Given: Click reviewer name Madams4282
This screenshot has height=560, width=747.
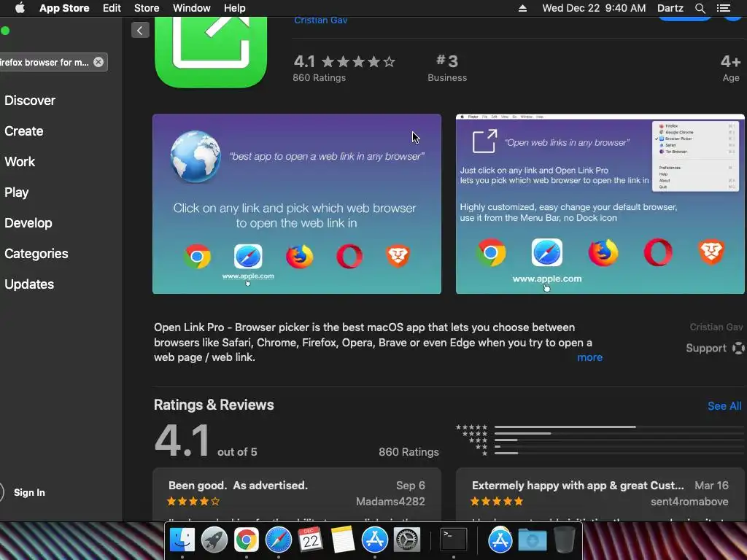Looking at the screenshot, I should tap(390, 502).
